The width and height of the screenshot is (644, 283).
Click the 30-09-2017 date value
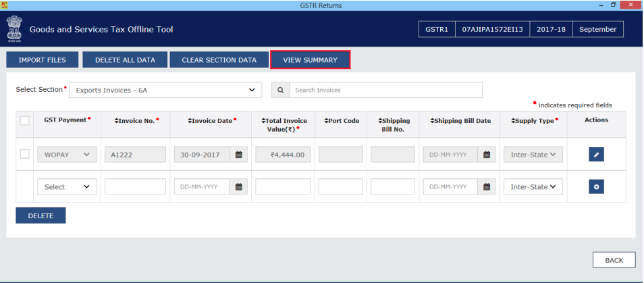[202, 155]
